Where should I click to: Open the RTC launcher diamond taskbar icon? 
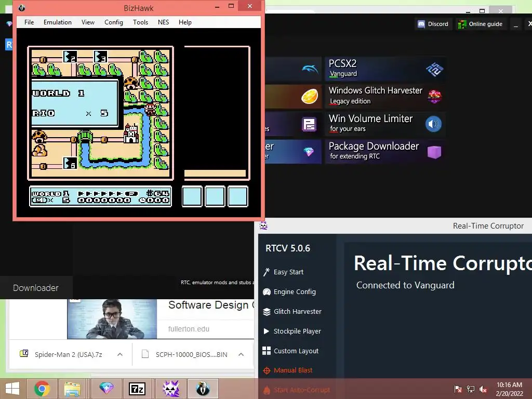(x=106, y=389)
